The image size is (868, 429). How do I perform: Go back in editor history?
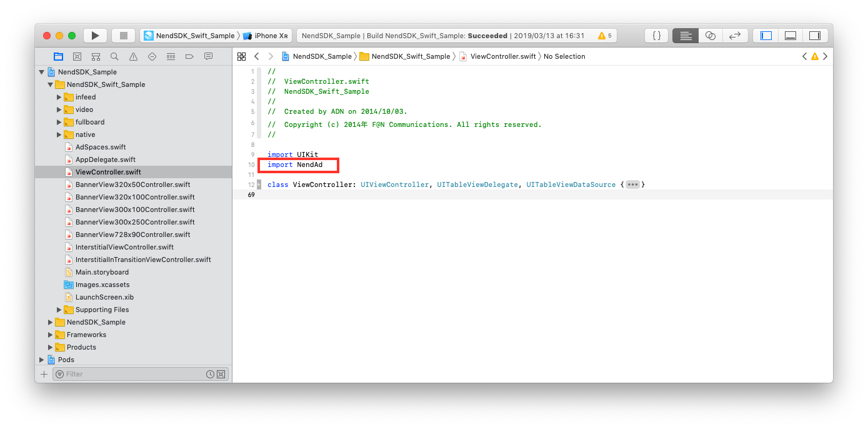[x=256, y=56]
